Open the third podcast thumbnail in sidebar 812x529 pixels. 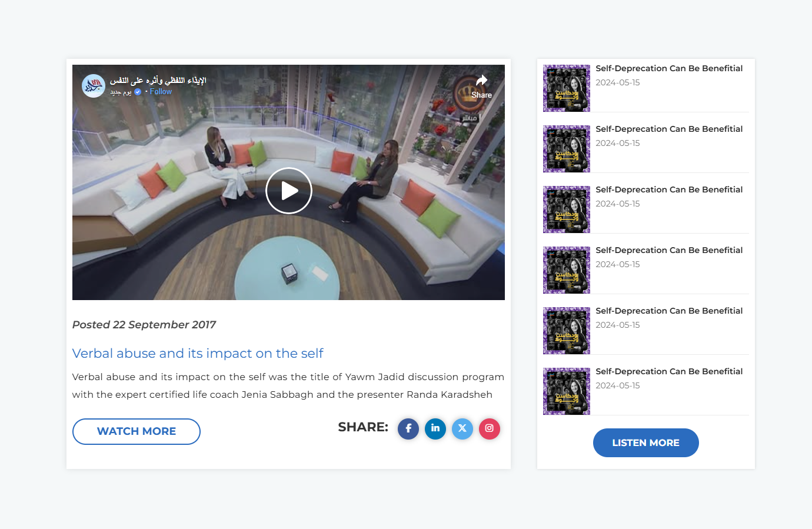(x=567, y=209)
